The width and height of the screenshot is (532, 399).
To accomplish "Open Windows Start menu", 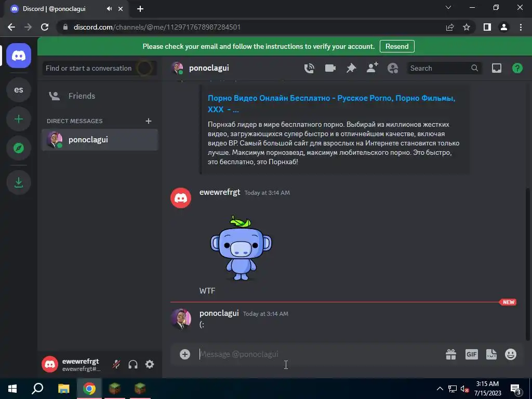I will click(x=12, y=389).
